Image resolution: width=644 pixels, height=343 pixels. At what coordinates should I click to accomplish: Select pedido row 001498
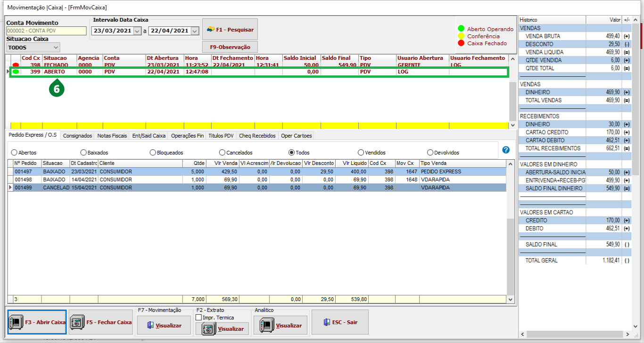pos(256,180)
